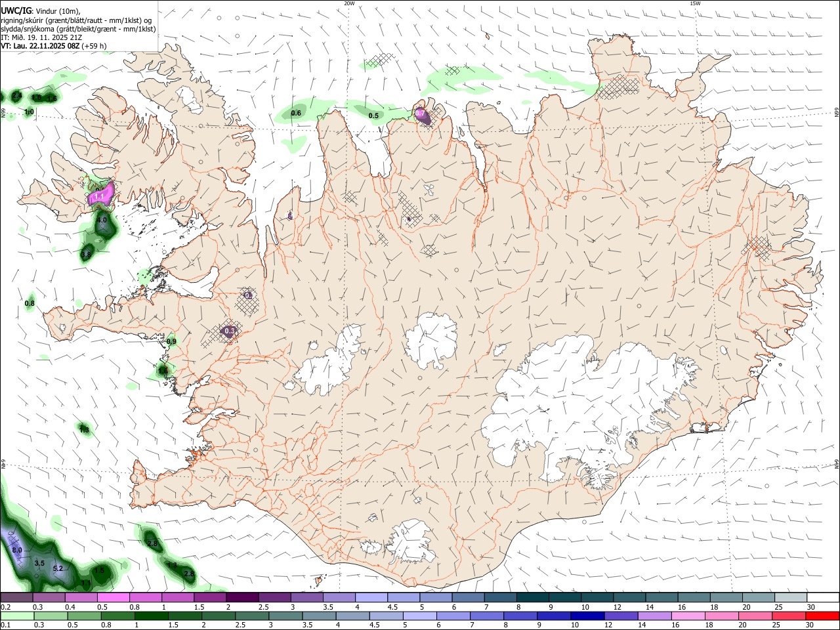840x630 pixels.
Task: Click the '0.3' label on the hatched purple patch
Action: click(229, 331)
